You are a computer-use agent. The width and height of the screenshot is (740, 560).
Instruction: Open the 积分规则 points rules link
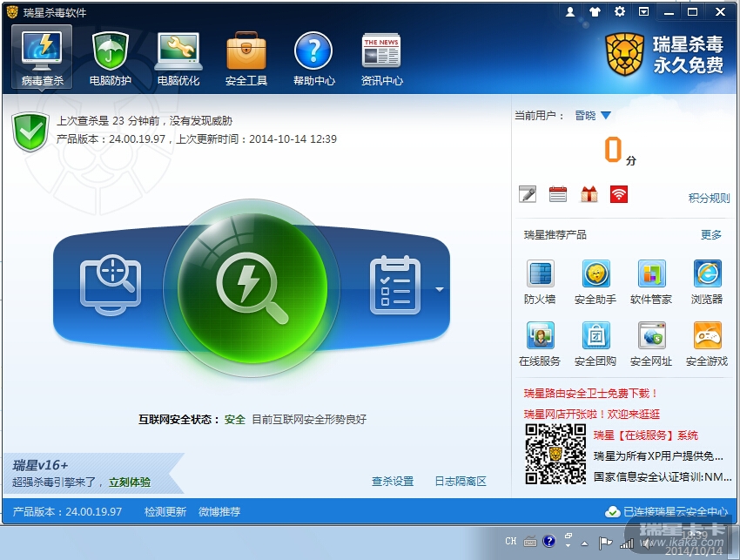point(709,198)
